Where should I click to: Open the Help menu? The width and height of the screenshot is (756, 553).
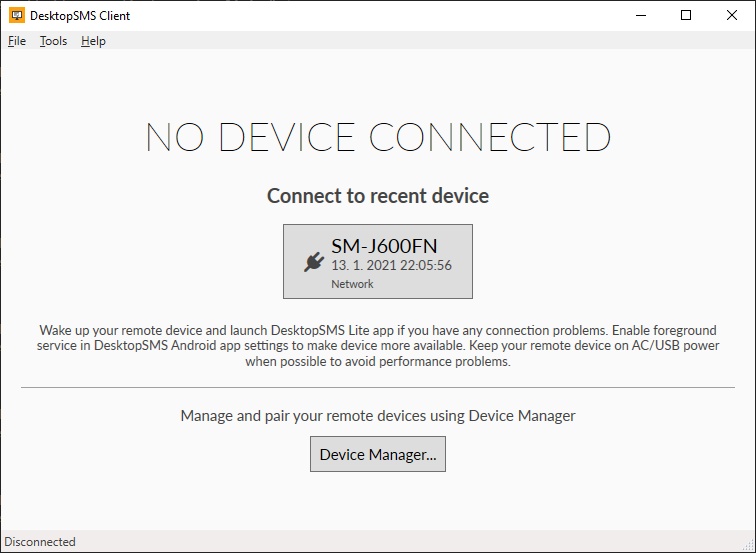click(93, 41)
